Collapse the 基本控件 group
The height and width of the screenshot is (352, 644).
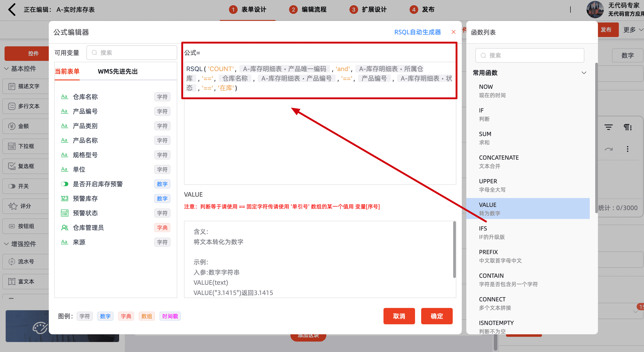tap(7, 69)
